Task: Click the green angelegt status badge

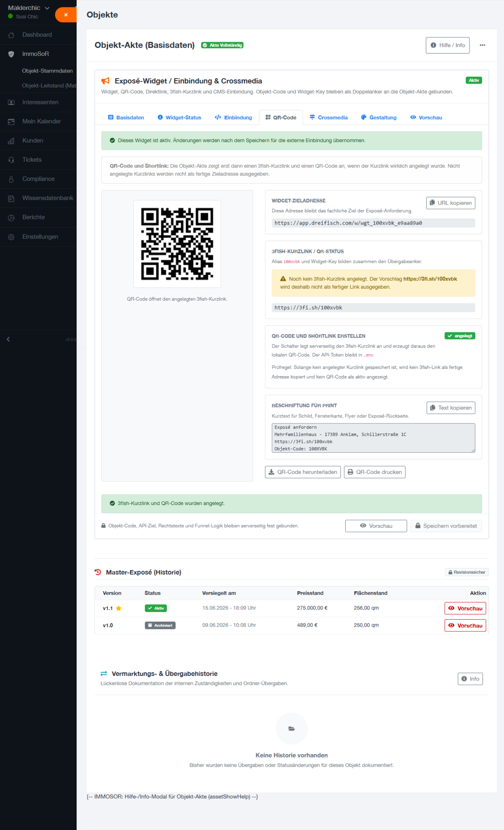Action: [x=460, y=336]
